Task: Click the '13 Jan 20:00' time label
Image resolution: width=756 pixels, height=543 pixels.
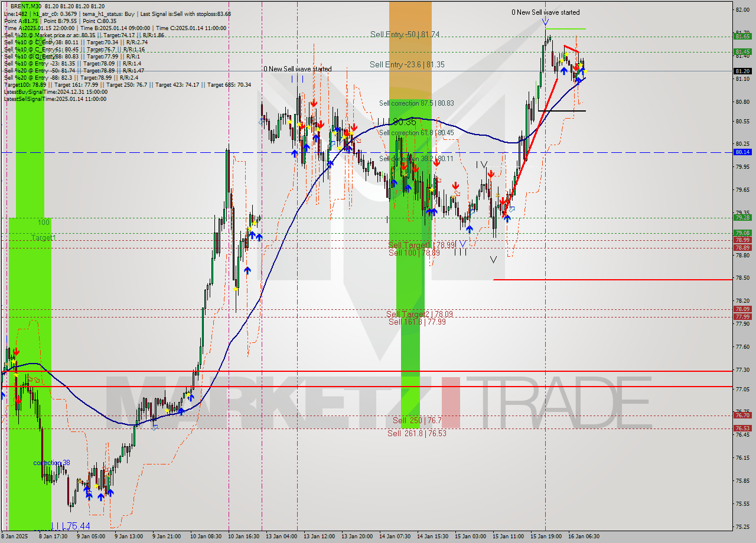Action: (357, 537)
